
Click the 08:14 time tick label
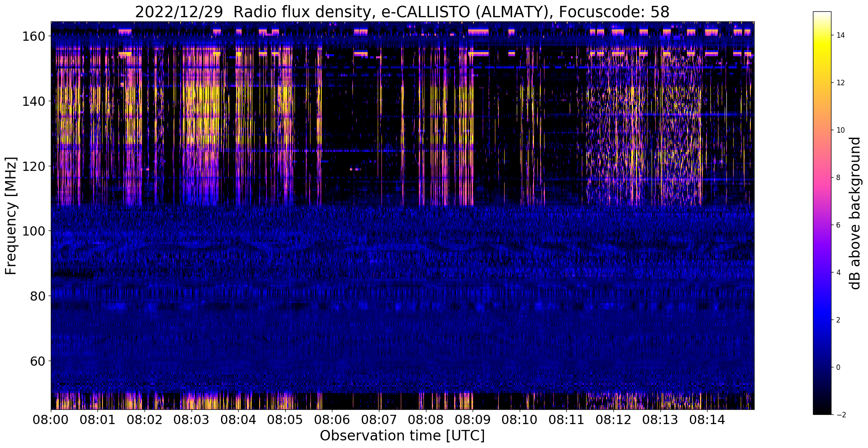point(707,419)
